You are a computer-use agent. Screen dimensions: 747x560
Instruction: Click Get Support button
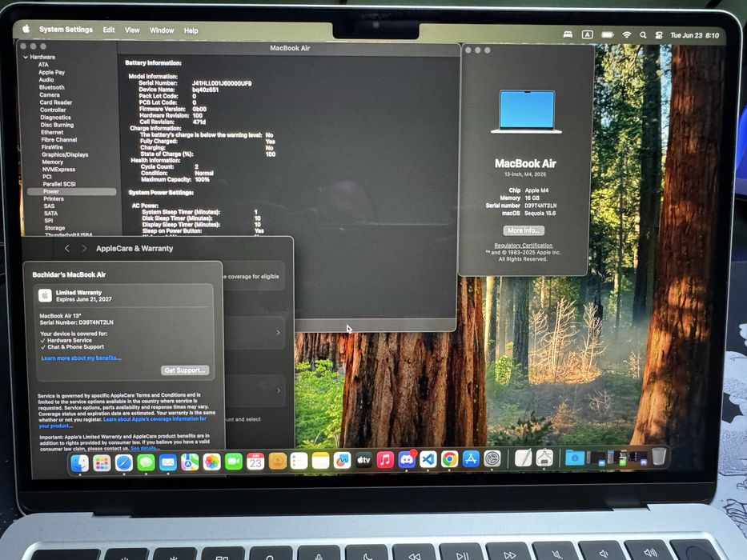(x=184, y=370)
